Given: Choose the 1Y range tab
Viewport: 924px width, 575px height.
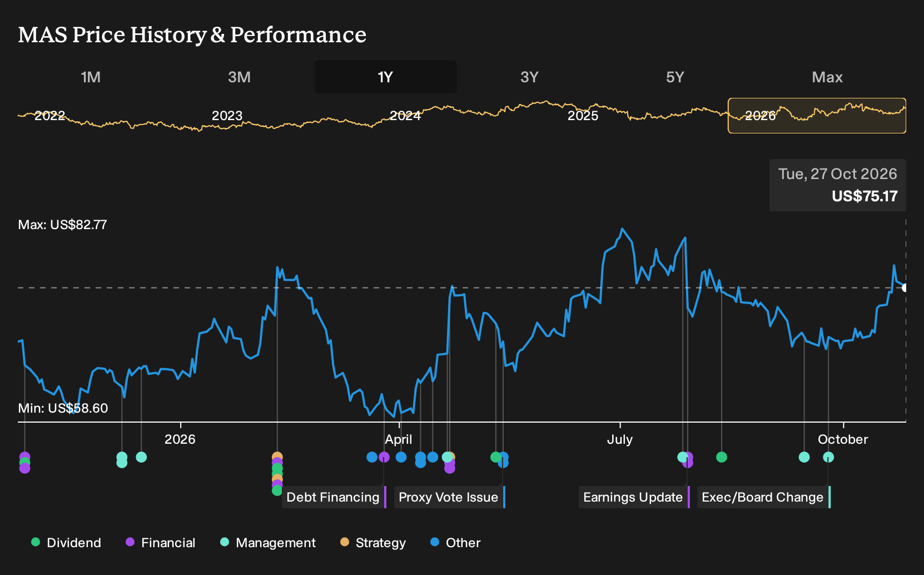Looking at the screenshot, I should (385, 77).
